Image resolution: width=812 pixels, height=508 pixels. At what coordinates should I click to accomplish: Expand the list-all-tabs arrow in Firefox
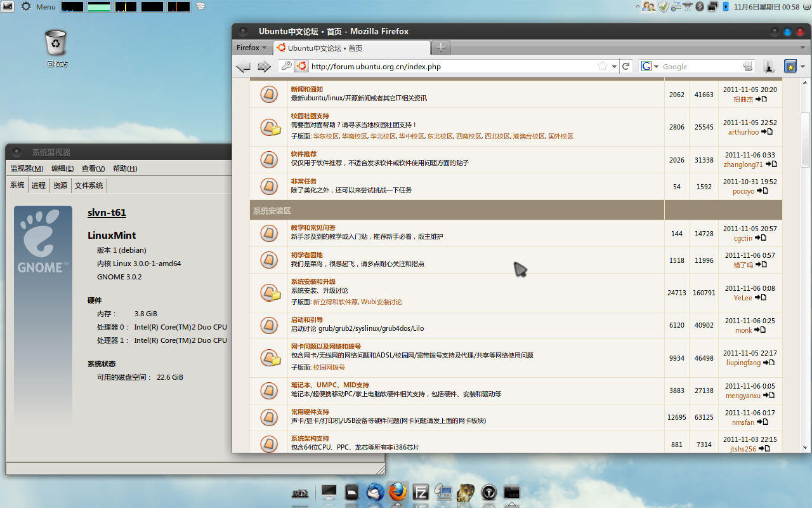click(x=802, y=48)
